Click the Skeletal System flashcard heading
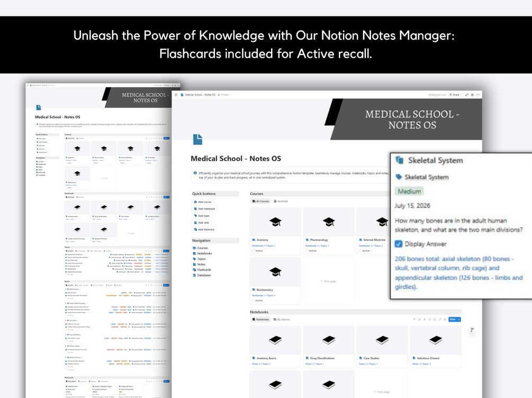This screenshot has height=398, width=532. (435, 160)
